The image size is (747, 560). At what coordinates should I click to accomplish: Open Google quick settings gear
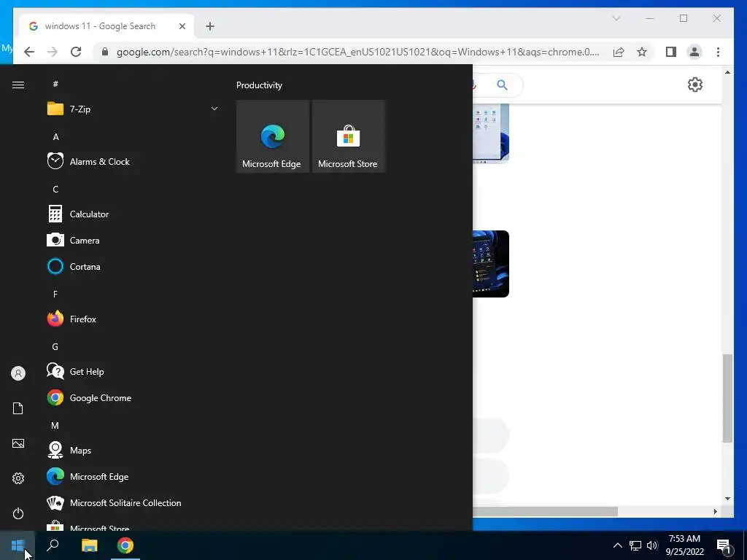point(695,85)
